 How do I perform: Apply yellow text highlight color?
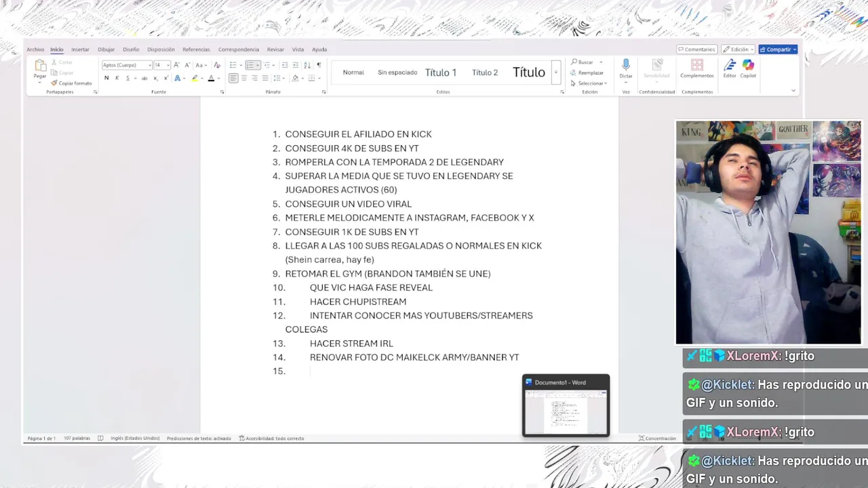click(195, 78)
